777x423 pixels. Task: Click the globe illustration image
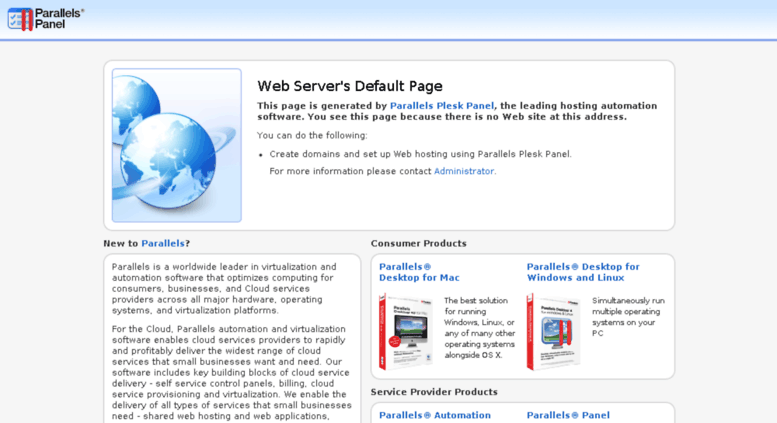(177, 145)
